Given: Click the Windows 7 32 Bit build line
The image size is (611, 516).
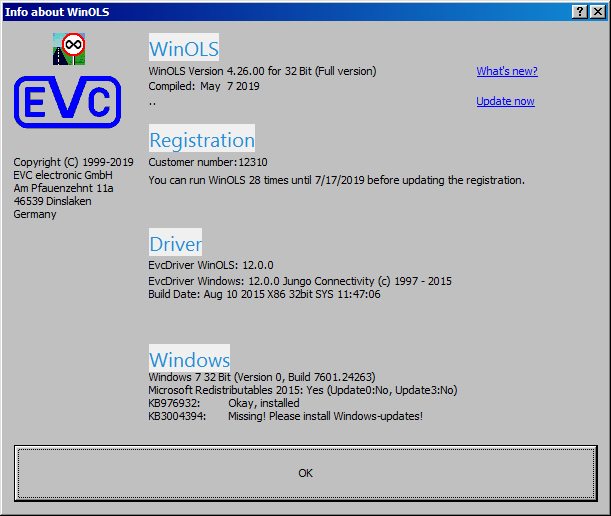Looking at the screenshot, I should [262, 377].
